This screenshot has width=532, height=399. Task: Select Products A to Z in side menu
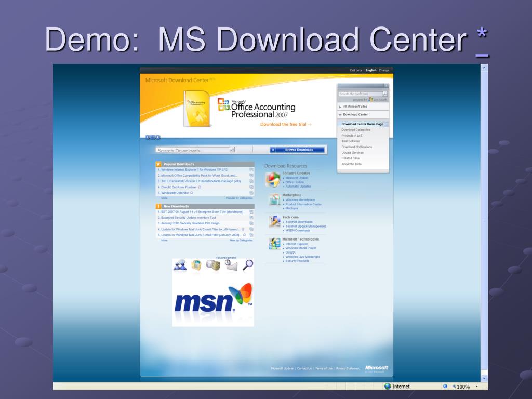click(352, 136)
